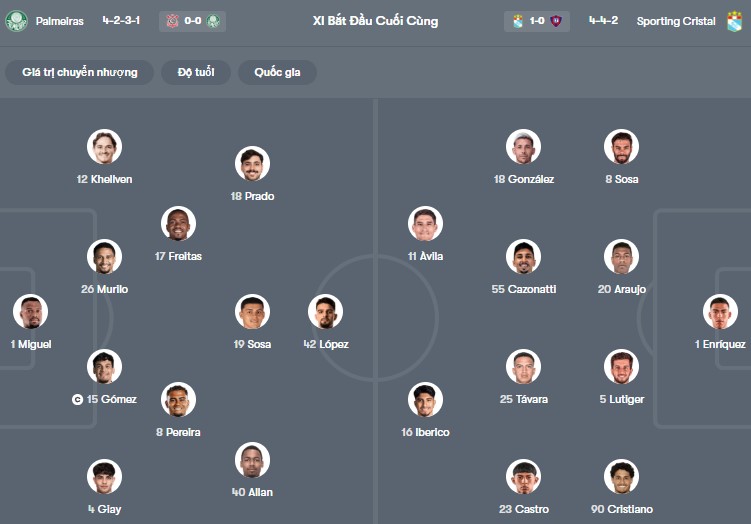The image size is (751, 524).
Task: Open Allan's player avatar
Action: pos(252,460)
